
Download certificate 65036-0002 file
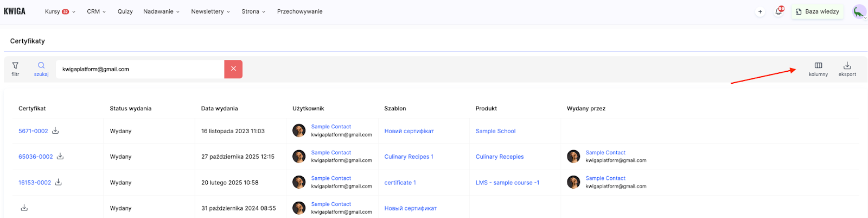coord(60,156)
